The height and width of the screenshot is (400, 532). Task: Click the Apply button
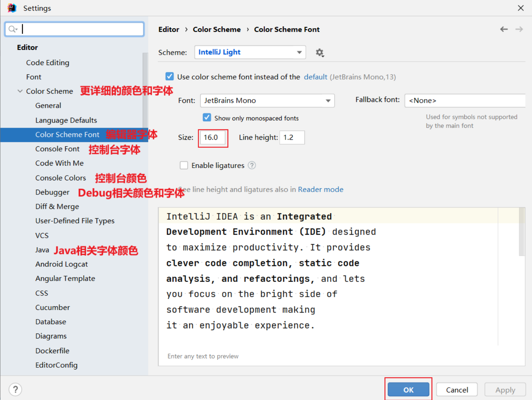tap(505, 390)
